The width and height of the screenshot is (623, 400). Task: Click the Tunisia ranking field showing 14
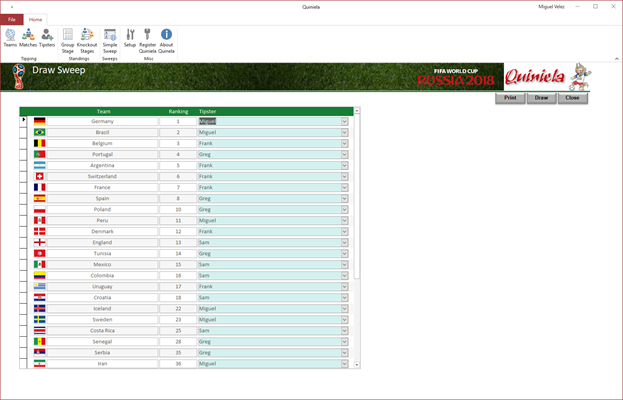point(178,253)
